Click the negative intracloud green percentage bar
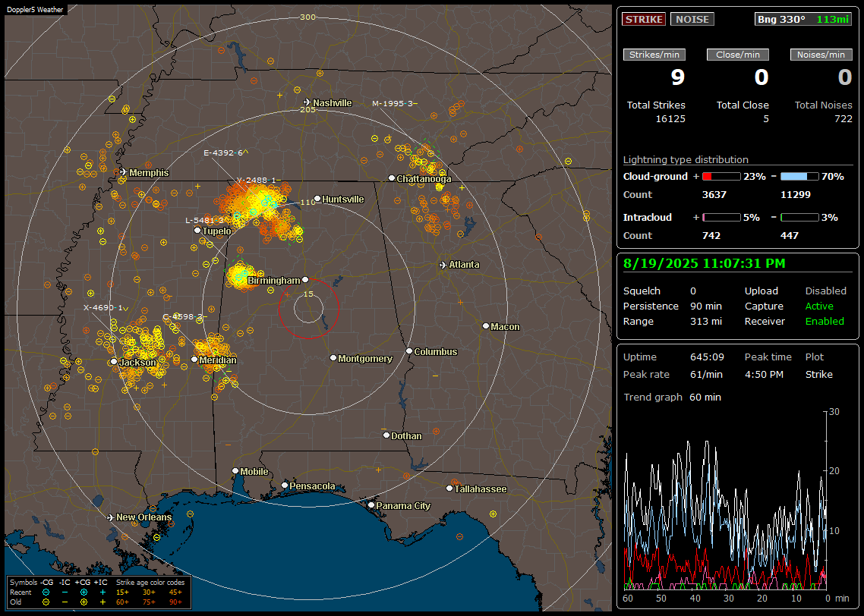The image size is (864, 616). (799, 218)
